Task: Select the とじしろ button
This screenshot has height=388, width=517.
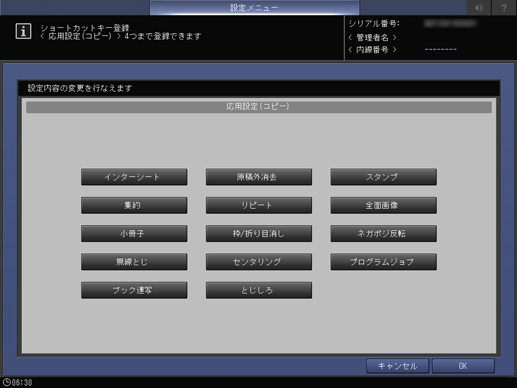Action: pyautogui.click(x=259, y=290)
